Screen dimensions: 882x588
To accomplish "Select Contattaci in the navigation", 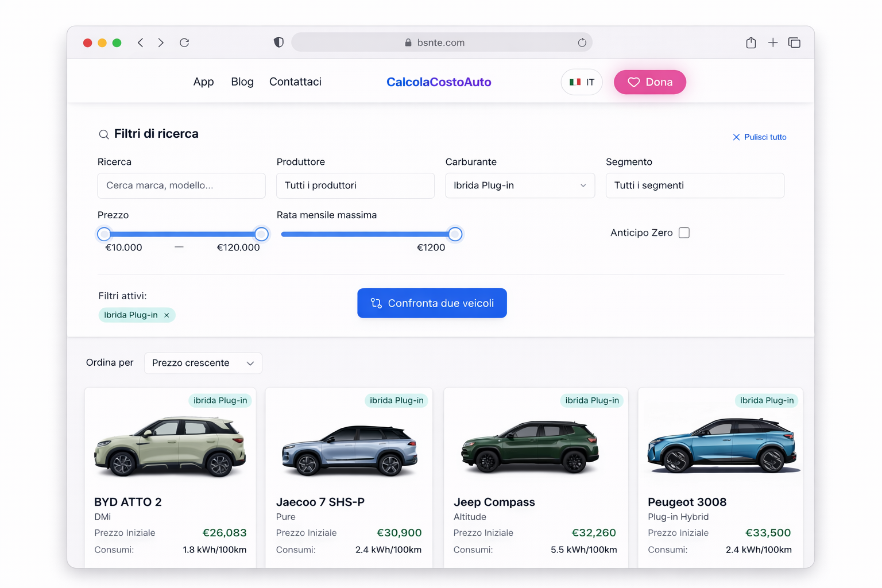I will (295, 82).
